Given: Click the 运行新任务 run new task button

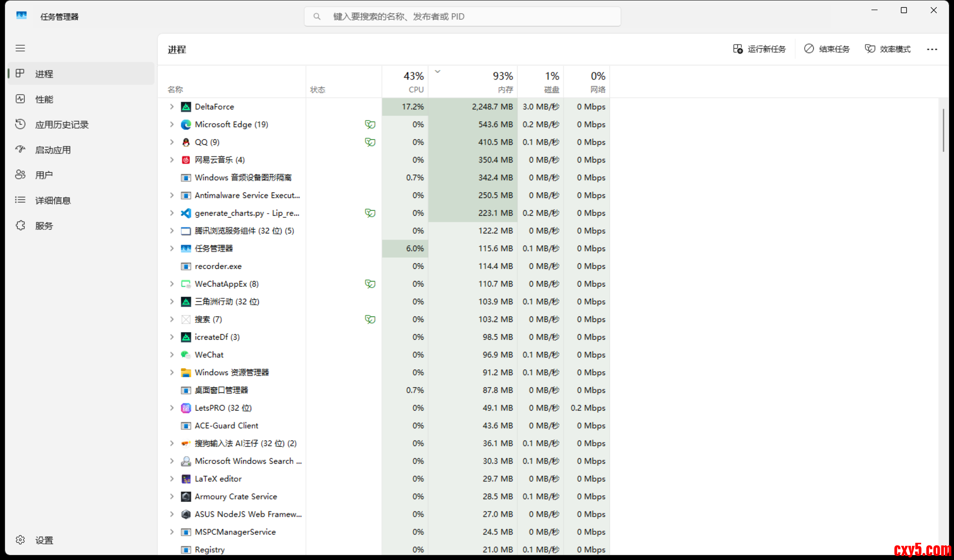Looking at the screenshot, I should [x=759, y=49].
